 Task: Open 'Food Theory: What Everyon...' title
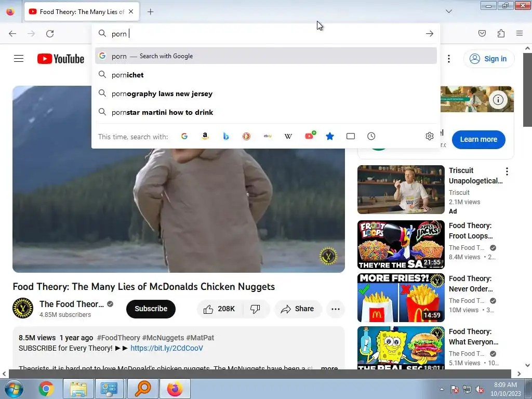point(474,337)
